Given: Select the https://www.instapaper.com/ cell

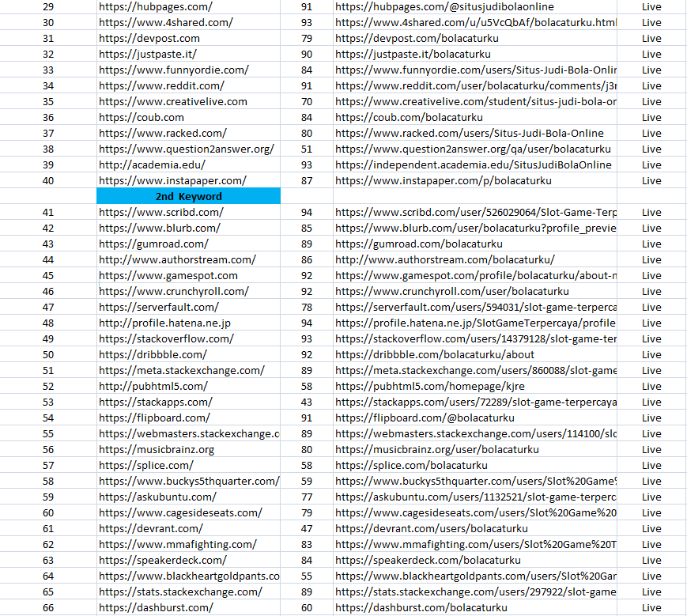Looking at the screenshot, I should (188, 180).
